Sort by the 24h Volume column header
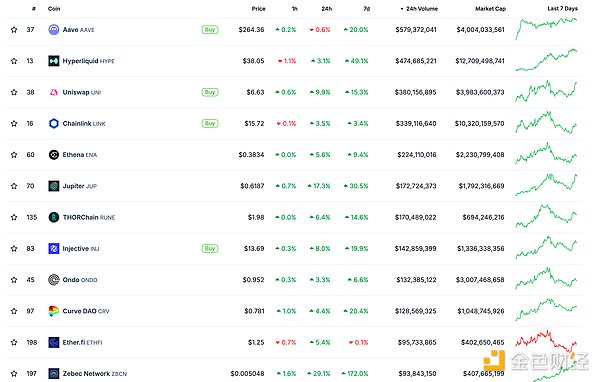 click(419, 8)
